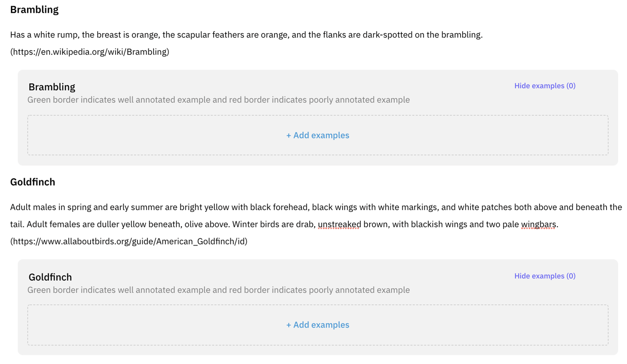
Task: Add examples to the Brambling panel
Action: (x=318, y=135)
